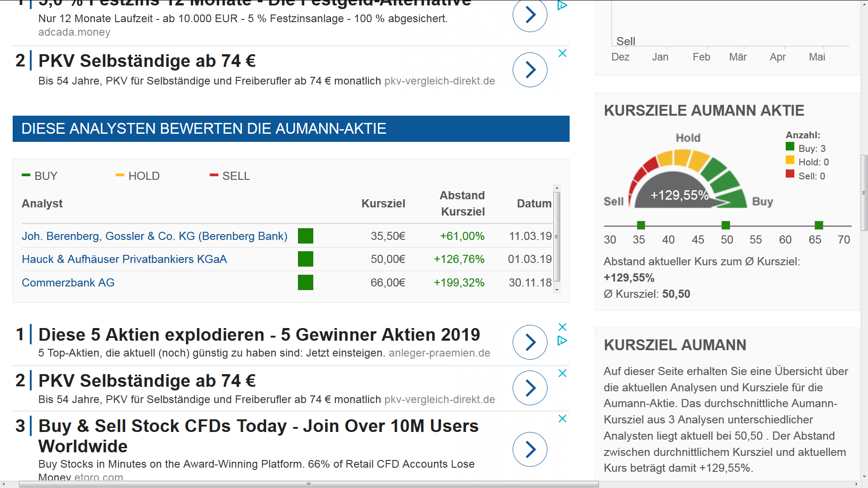Click the arrow icon next to Festzins ad
Image resolution: width=868 pixels, height=488 pixels.
click(x=529, y=15)
